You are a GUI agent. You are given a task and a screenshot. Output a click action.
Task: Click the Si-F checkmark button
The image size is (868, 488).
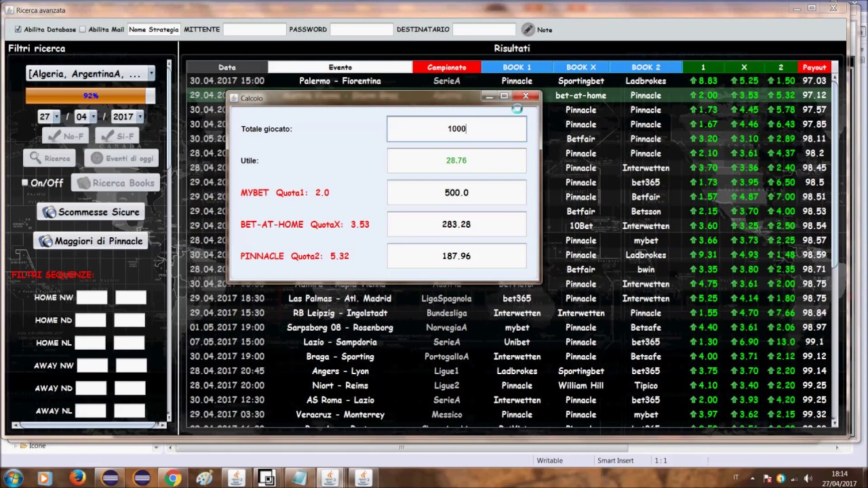pos(117,136)
